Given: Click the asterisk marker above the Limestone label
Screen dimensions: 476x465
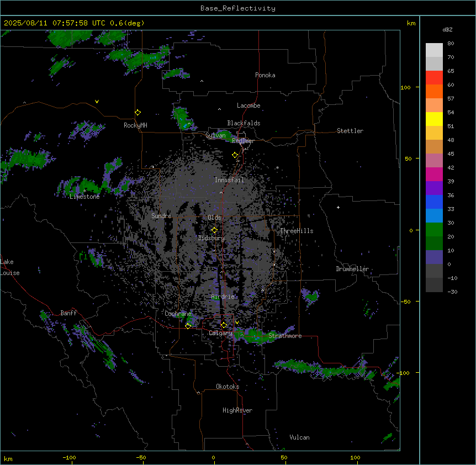Looking at the screenshot, I should [x=85, y=191].
